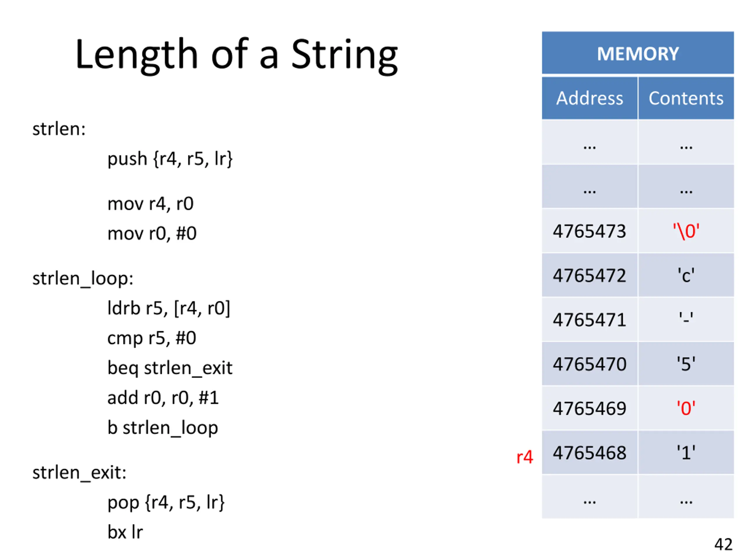Select the red '0' contents cell
747x560 pixels.
pyautogui.click(x=686, y=408)
